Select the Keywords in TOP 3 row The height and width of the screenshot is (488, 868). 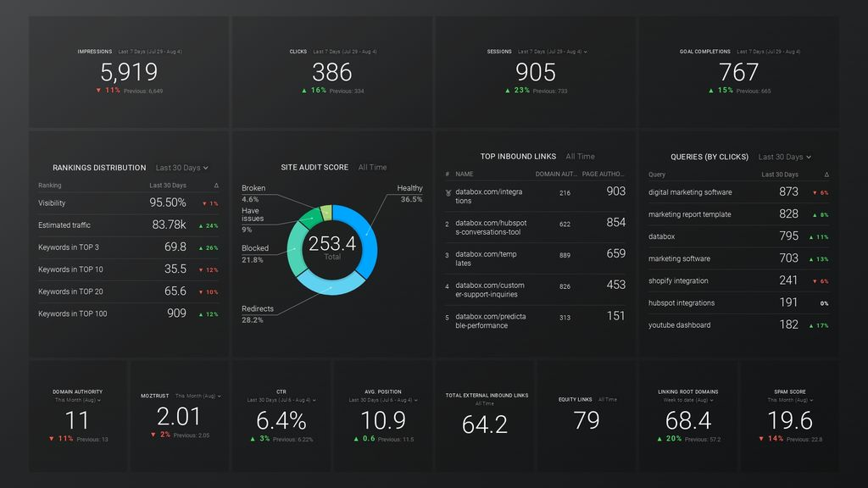129,247
